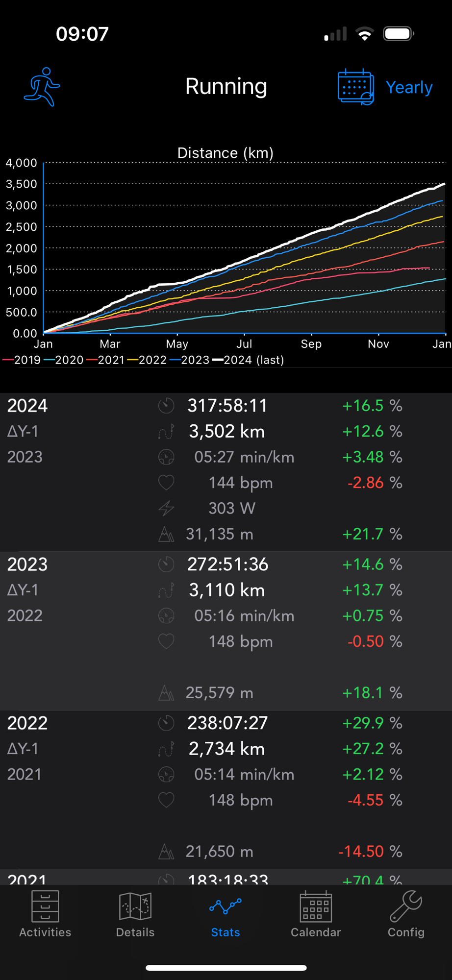Tap the 2024 heart rate icon
Screen dimensions: 452x980
pos(166,483)
